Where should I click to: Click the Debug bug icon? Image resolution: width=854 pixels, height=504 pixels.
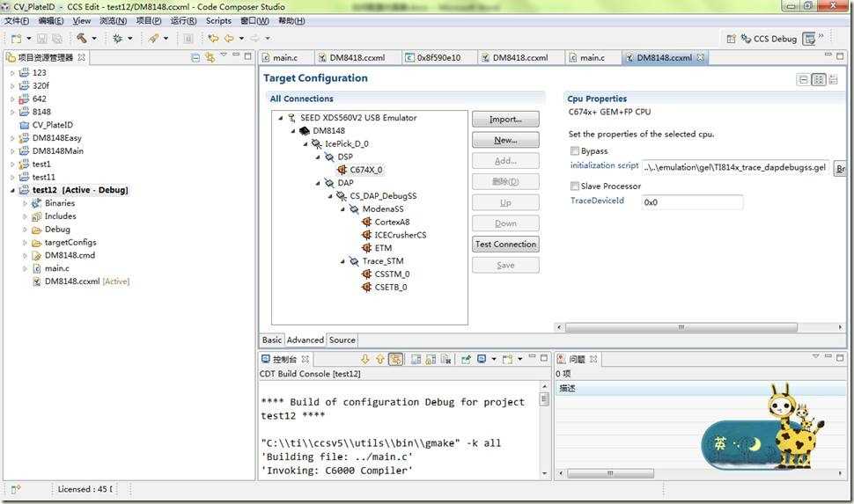pos(117,39)
